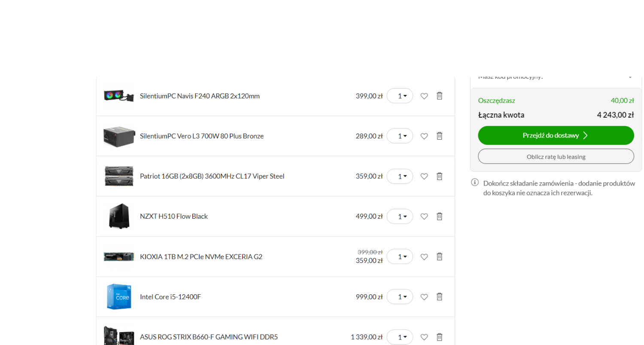Open NZXT H510 Flow Black product link

pyautogui.click(x=174, y=216)
